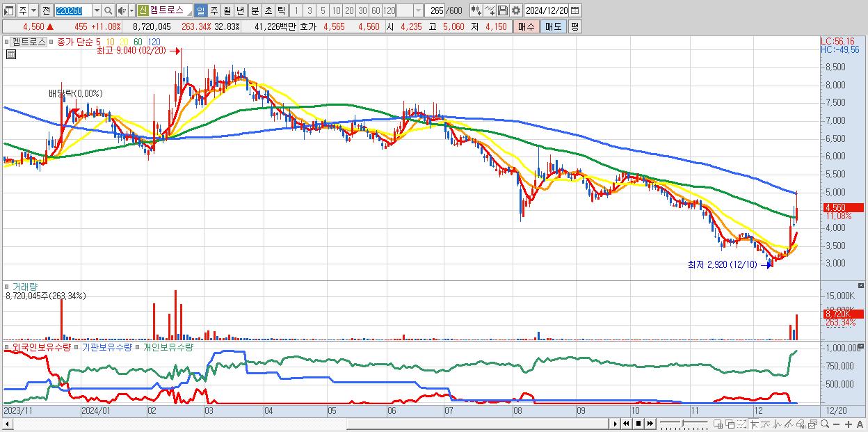The width and height of the screenshot is (868, 432).
Task: Click the fast-forward double-right arrow button
Action: tap(650, 424)
